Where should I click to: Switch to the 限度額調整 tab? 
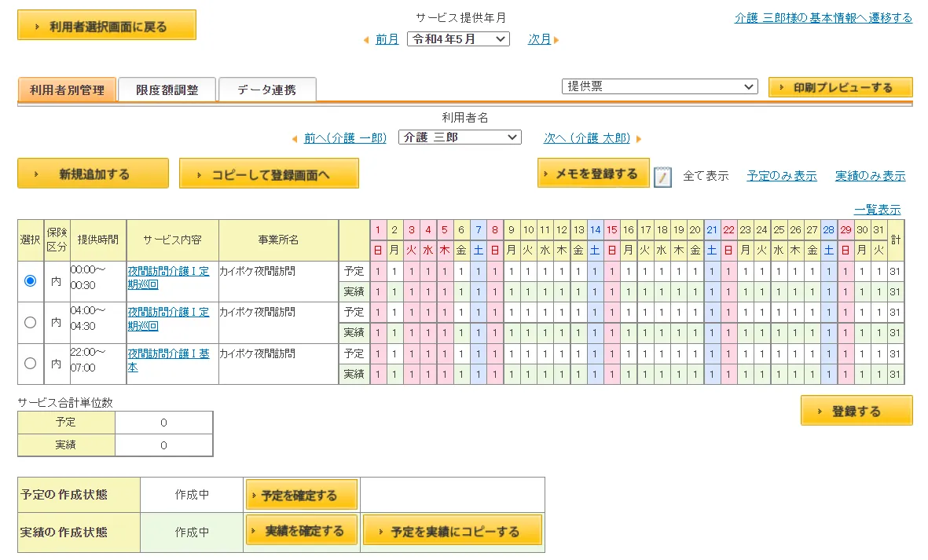click(166, 90)
